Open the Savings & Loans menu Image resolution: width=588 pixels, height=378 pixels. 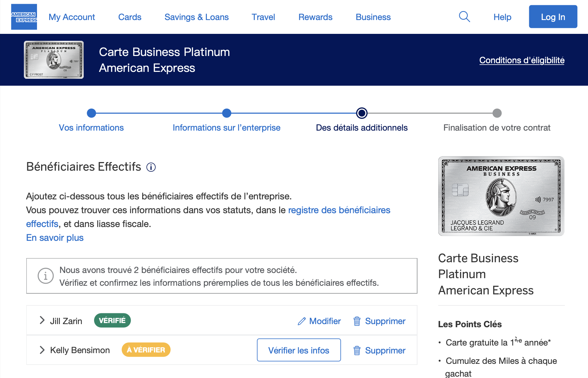196,17
